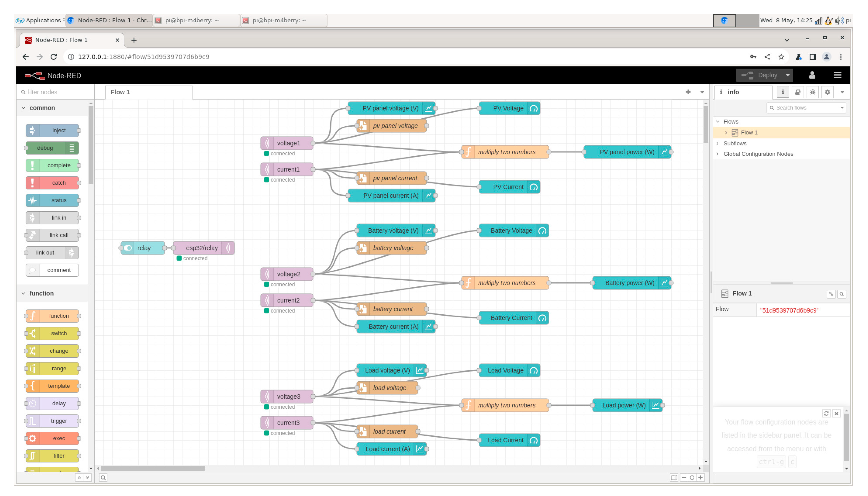The image size is (868, 496).
Task: Toggle the navigator map view icon
Action: click(x=674, y=478)
